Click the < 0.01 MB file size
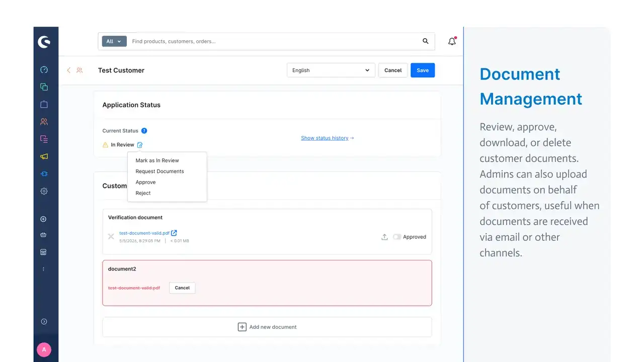 point(180,241)
